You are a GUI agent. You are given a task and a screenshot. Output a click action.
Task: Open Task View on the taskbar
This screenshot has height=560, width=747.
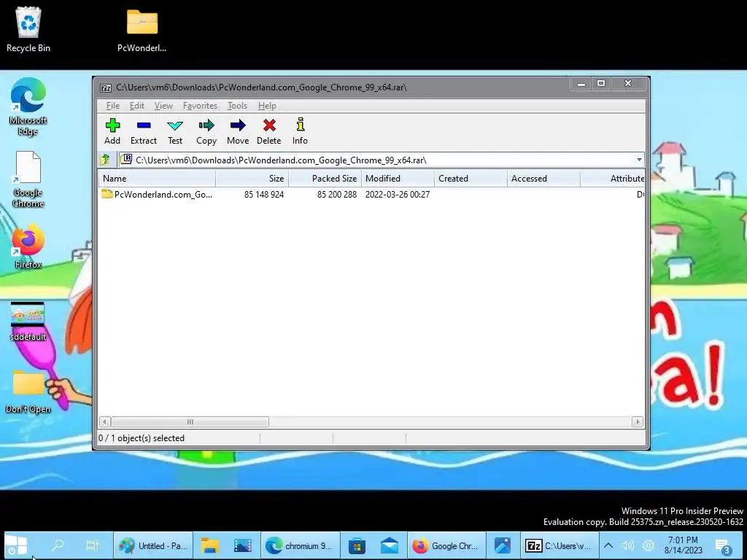[x=92, y=545]
